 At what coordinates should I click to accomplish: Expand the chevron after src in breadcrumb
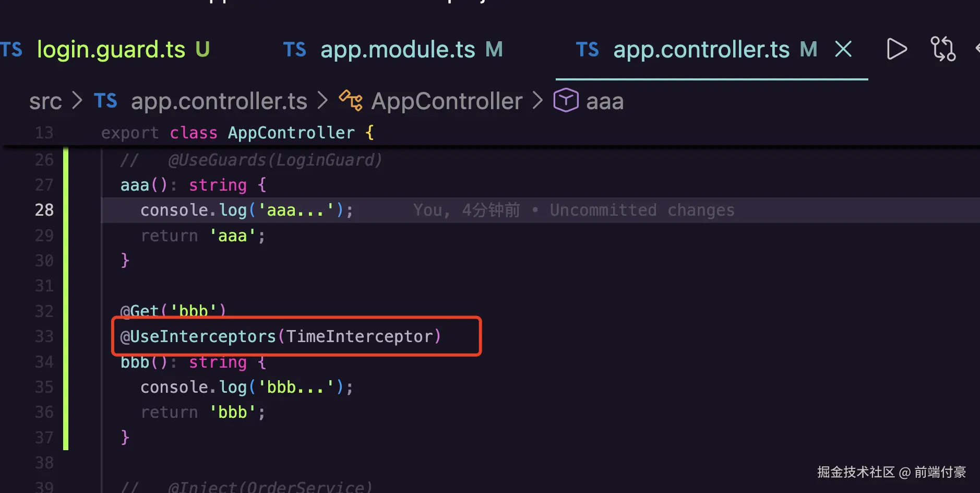pyautogui.click(x=77, y=100)
